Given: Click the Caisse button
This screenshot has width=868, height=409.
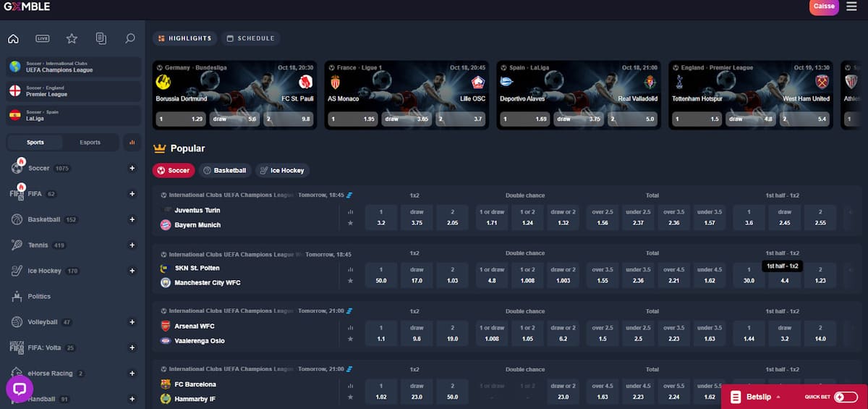Looking at the screenshot, I should pos(824,7).
